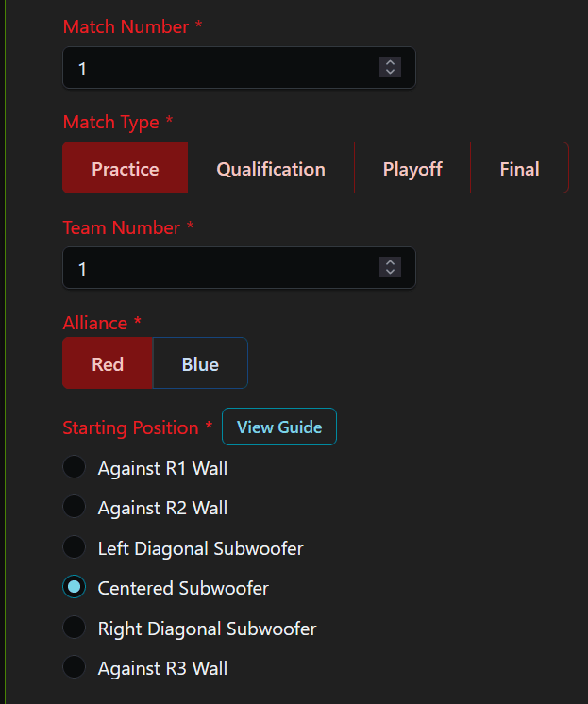Select Against R3 Wall radio button
The image size is (588, 704).
(x=75, y=667)
